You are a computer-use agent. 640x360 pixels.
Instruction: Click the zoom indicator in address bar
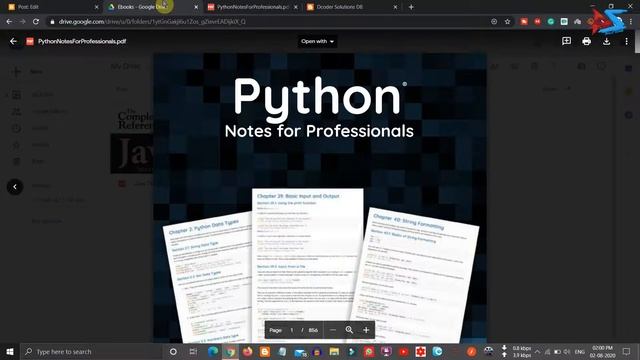[494, 21]
